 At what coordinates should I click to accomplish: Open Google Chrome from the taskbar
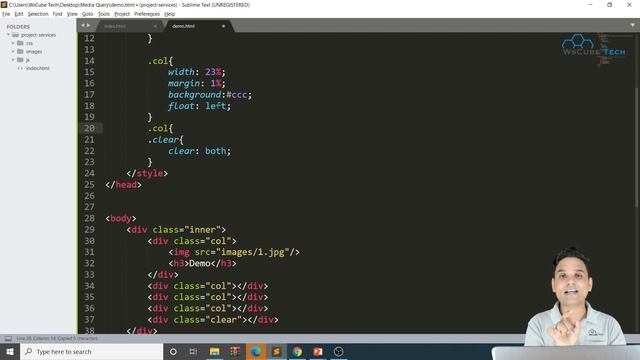click(x=297, y=352)
